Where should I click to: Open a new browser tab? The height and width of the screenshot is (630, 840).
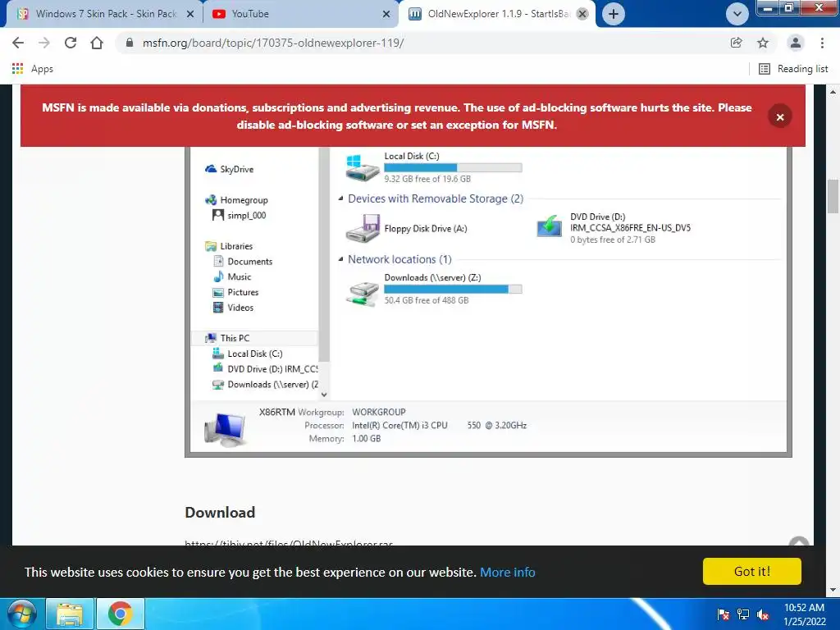[614, 14]
